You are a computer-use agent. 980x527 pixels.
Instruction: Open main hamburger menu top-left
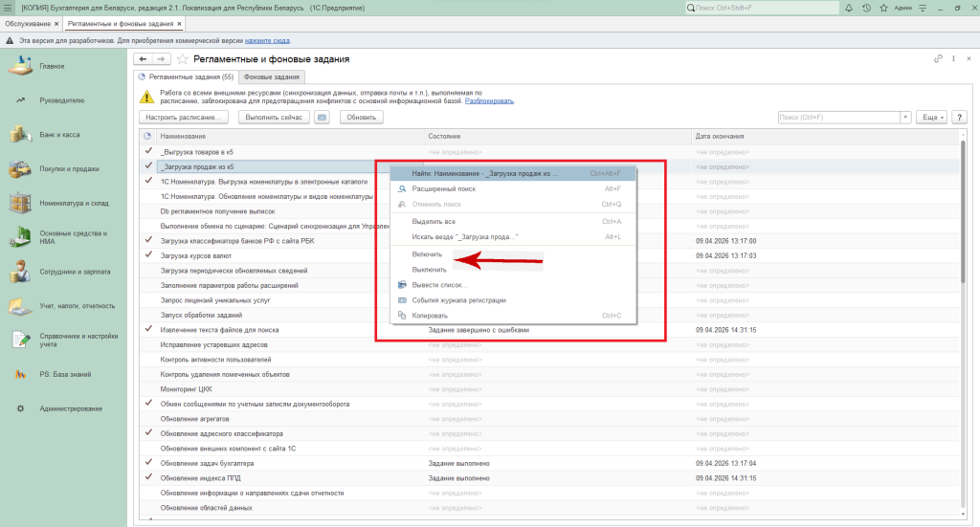[9, 8]
